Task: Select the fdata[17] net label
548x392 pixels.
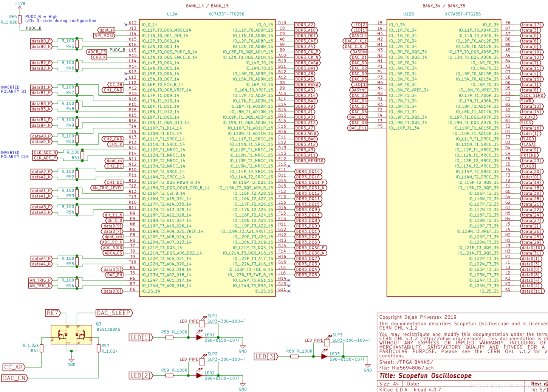Action: coord(532,25)
